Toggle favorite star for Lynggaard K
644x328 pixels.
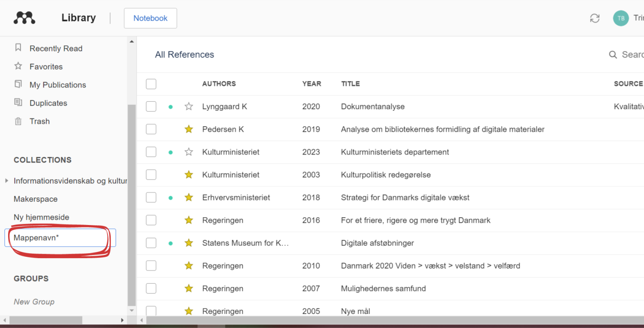[x=189, y=107]
